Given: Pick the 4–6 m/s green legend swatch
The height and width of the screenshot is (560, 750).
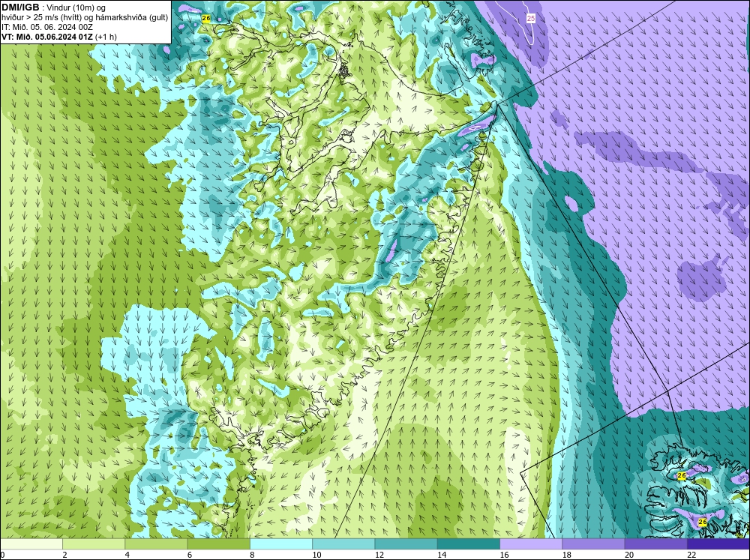Looking at the screenshot, I should [156, 544].
